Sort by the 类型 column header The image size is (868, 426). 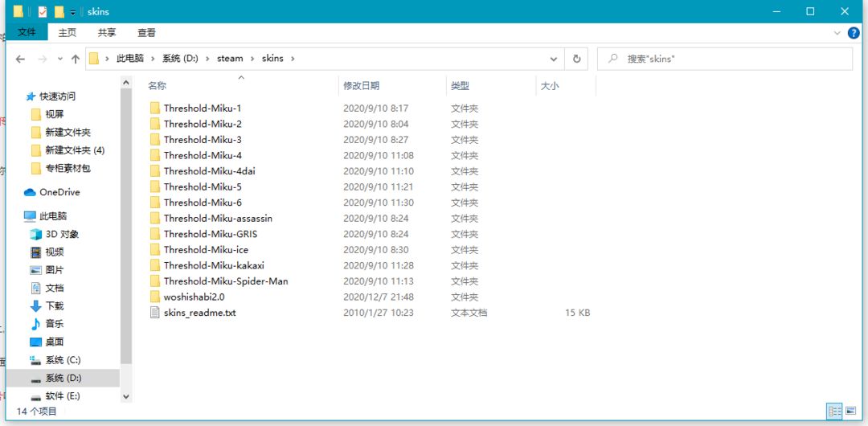pyautogui.click(x=460, y=86)
